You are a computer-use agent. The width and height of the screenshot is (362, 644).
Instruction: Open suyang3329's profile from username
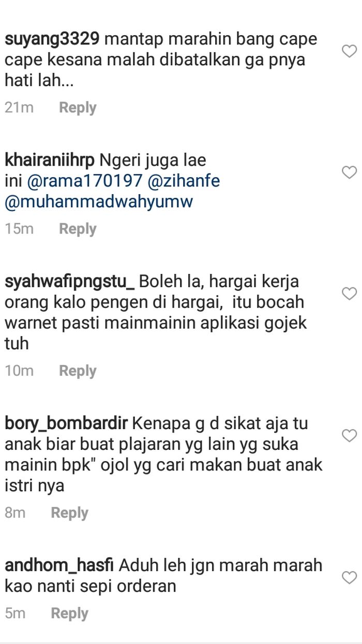(x=52, y=40)
